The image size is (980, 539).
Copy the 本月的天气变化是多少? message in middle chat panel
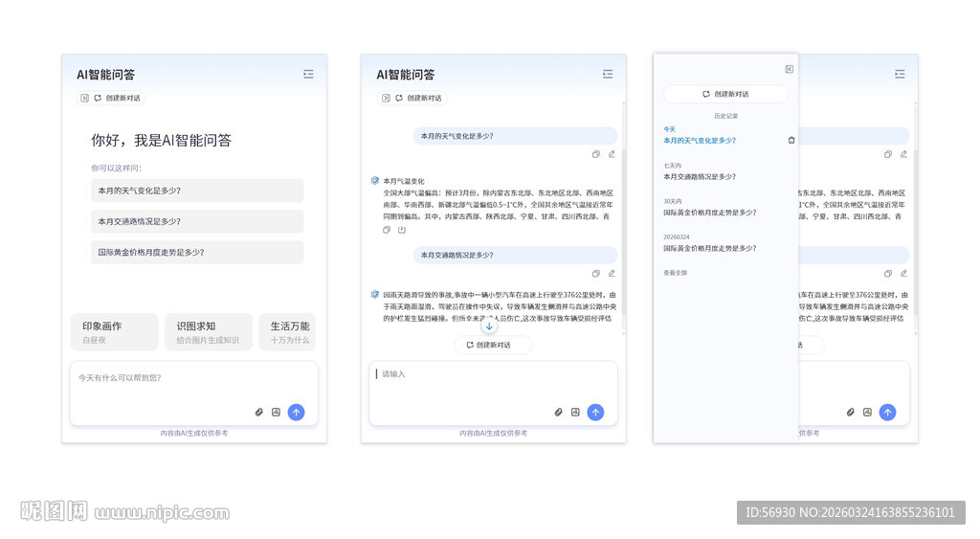[x=595, y=154]
